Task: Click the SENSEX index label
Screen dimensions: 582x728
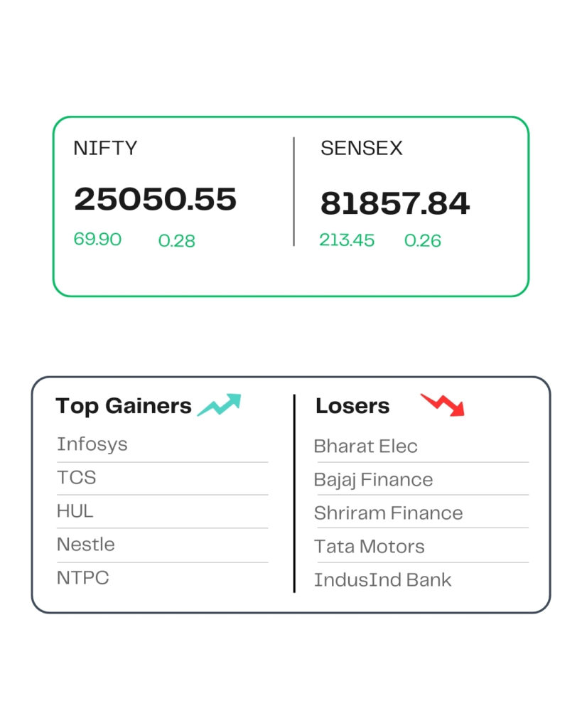Action: click(x=362, y=148)
